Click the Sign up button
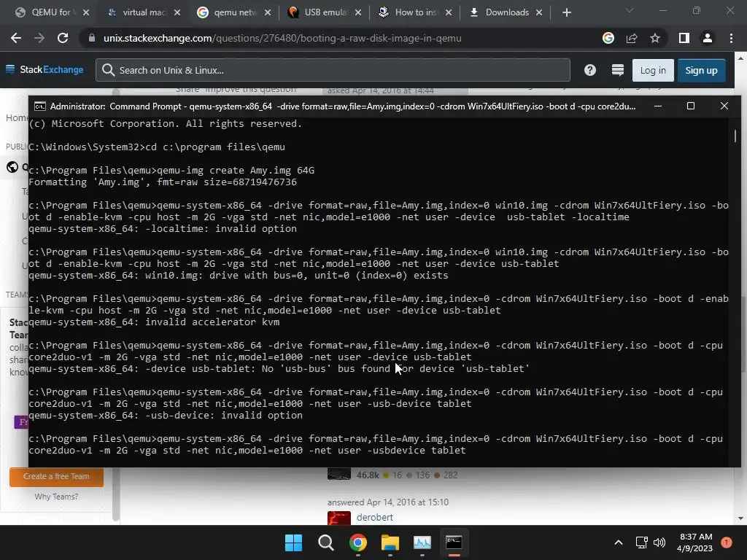This screenshot has width=747, height=560. coord(701,71)
